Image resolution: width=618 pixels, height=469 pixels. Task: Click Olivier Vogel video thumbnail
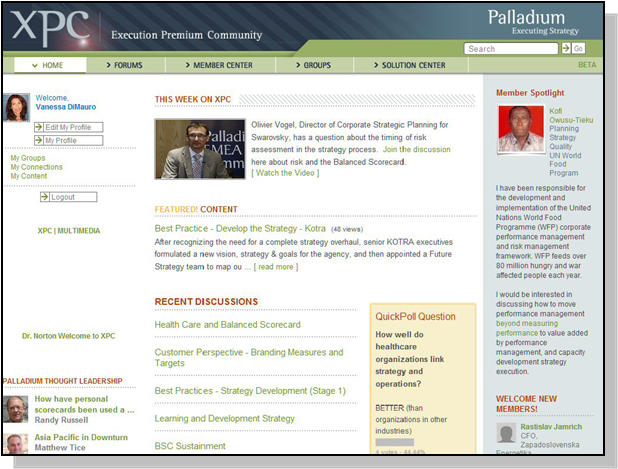click(x=200, y=149)
